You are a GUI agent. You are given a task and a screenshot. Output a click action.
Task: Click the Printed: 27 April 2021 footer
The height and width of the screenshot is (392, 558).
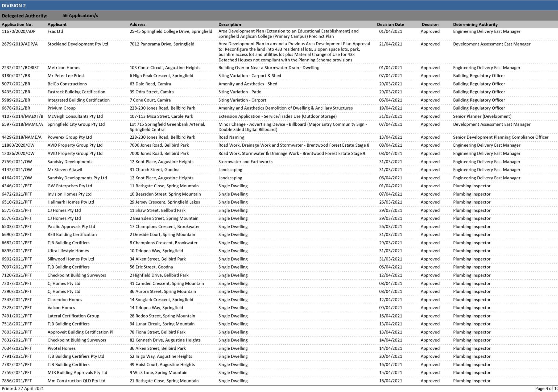click(23, 389)
